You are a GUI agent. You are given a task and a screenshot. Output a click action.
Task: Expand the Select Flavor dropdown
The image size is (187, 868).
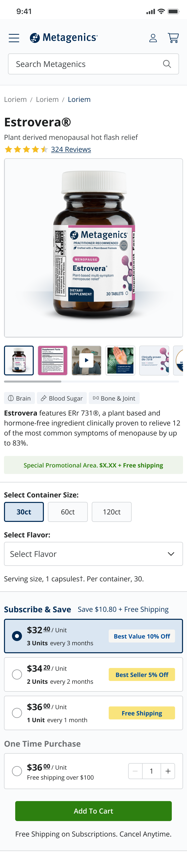[x=93, y=554]
